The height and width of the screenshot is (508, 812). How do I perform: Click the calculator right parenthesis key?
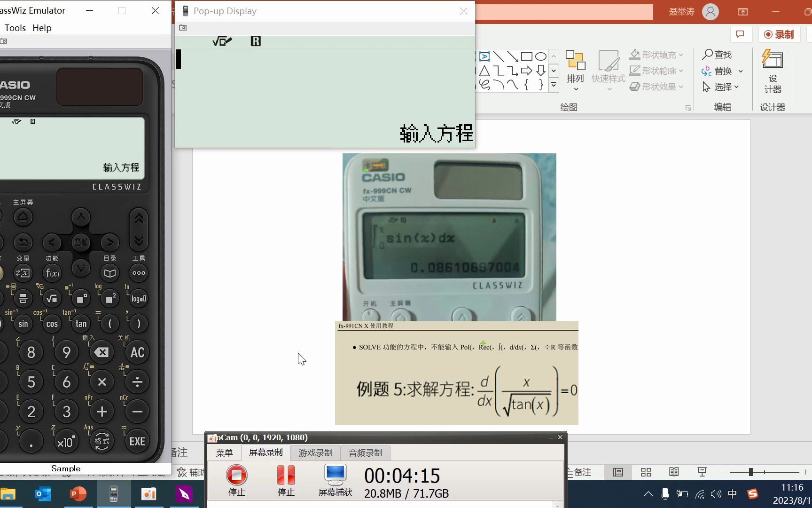(139, 324)
